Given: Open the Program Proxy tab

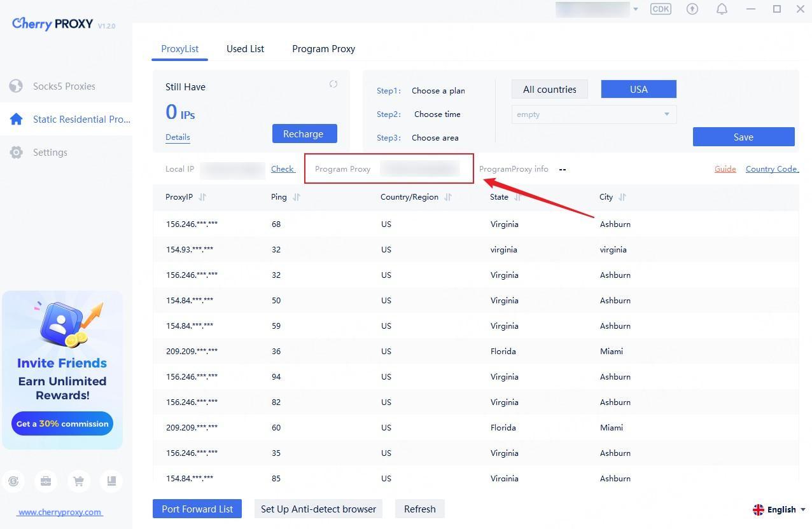Looking at the screenshot, I should tap(323, 49).
